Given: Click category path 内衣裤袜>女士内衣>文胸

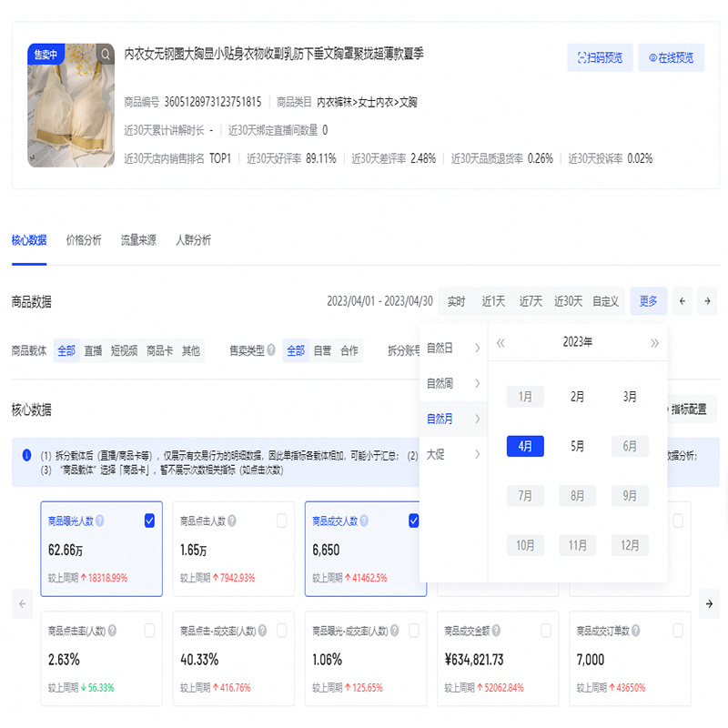Looking at the screenshot, I should (x=367, y=102).
